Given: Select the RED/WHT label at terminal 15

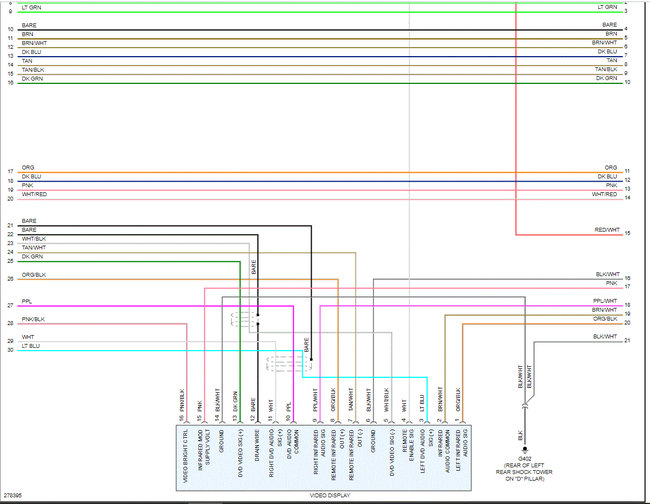Looking at the screenshot, I should point(607,230).
